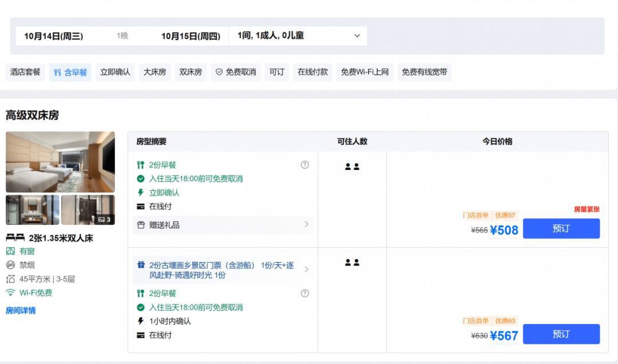Click the lightning icon beside 1小时内确认
Screen dimensions: 618x364
141,321
